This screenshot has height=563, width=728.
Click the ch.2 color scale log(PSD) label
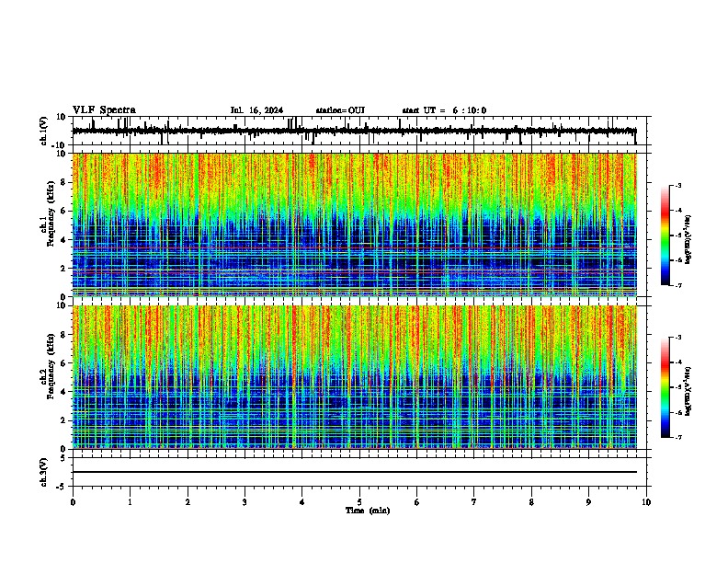coord(688,391)
